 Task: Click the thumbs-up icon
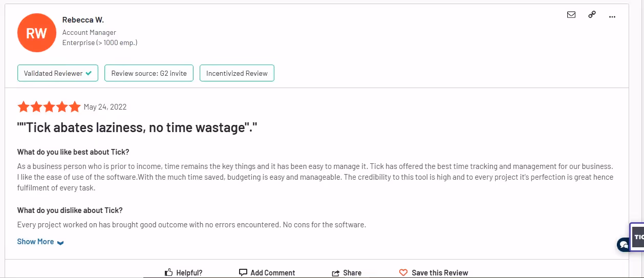168,273
